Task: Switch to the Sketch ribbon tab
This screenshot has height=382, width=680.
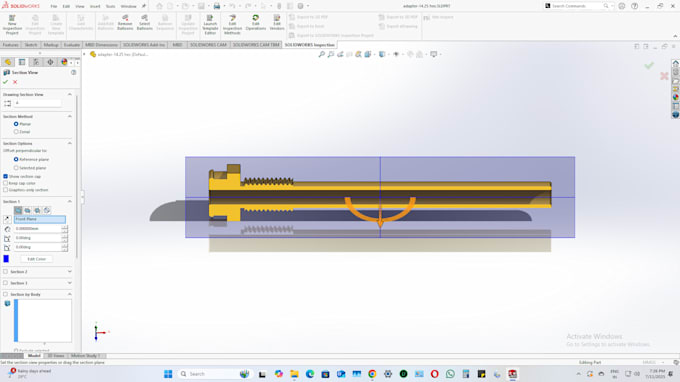Action: pos(31,45)
